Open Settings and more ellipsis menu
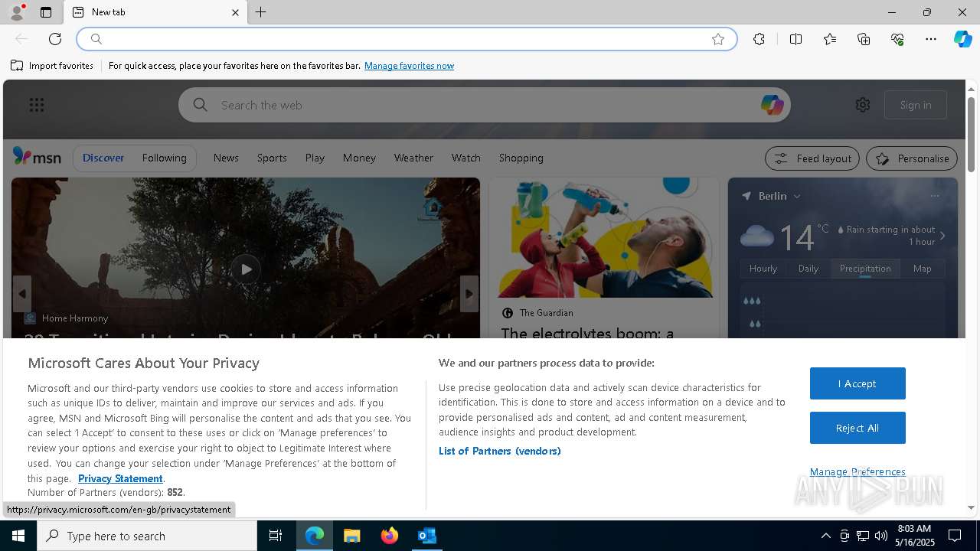Screen dimensions: 980x551 [931, 39]
